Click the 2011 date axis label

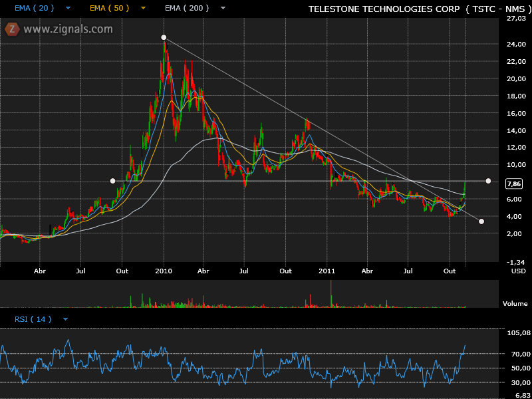point(327,271)
